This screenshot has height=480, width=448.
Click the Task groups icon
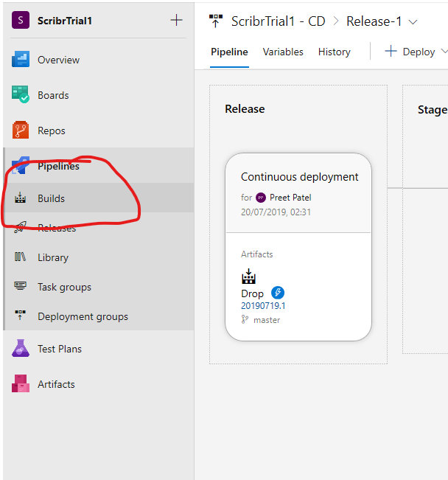20,286
